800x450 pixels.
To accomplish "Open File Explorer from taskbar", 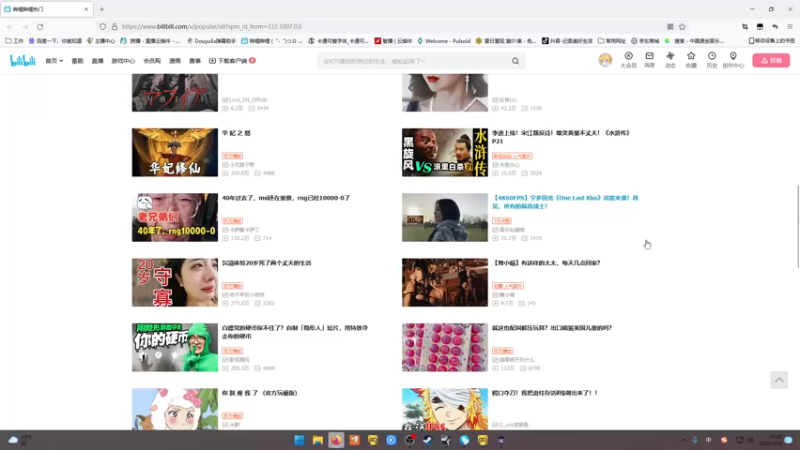I will (318, 440).
